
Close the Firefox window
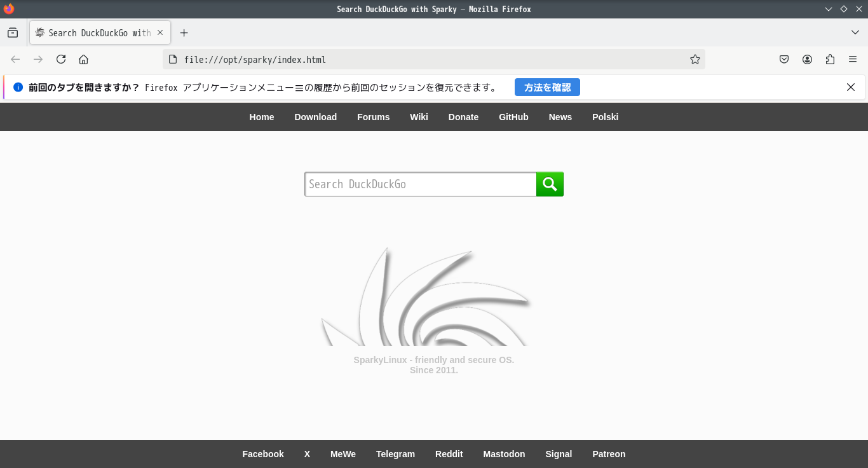coord(859,9)
